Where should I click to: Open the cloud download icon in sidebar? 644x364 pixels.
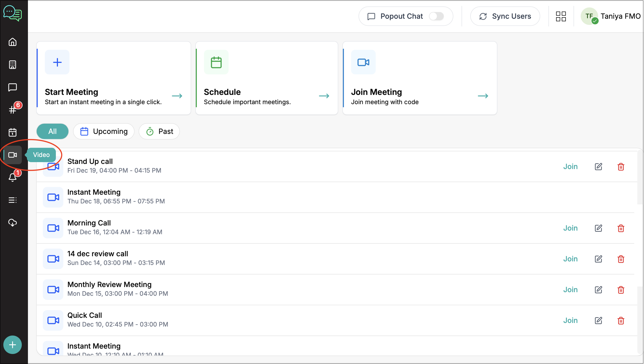coord(13,223)
